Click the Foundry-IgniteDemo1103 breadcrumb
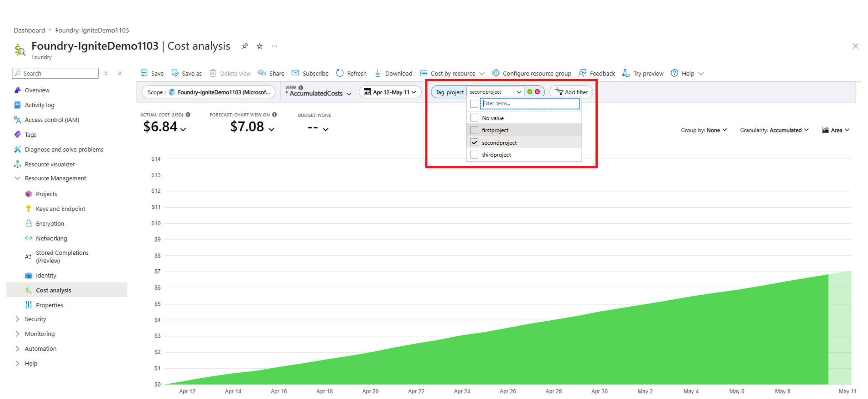Screen dimensions: 868x399 tap(92, 30)
